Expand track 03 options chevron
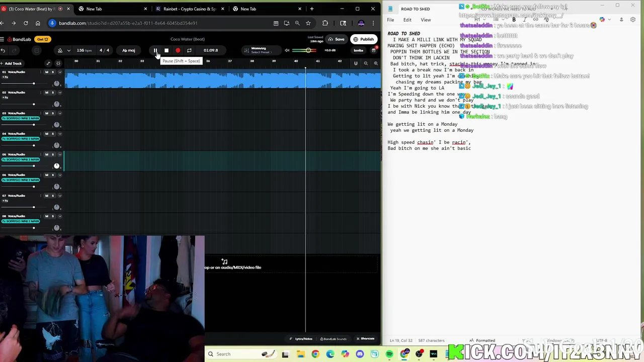Screen dimensions: 644x362 click(59, 113)
